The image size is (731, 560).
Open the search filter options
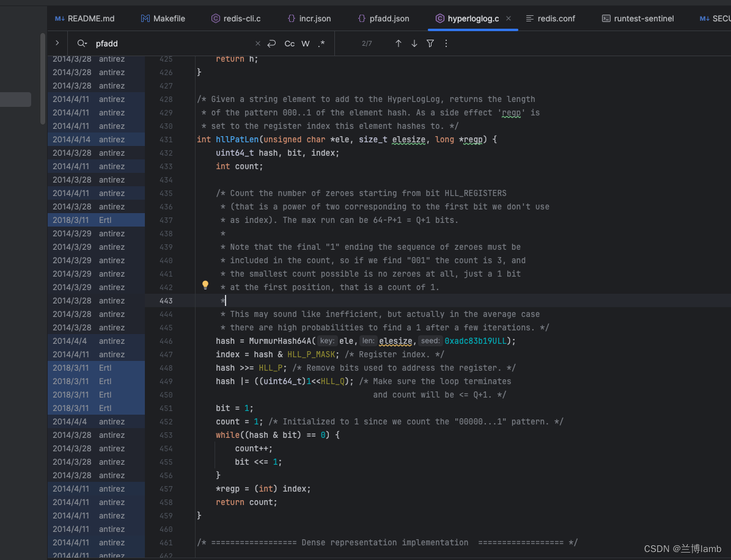click(430, 43)
